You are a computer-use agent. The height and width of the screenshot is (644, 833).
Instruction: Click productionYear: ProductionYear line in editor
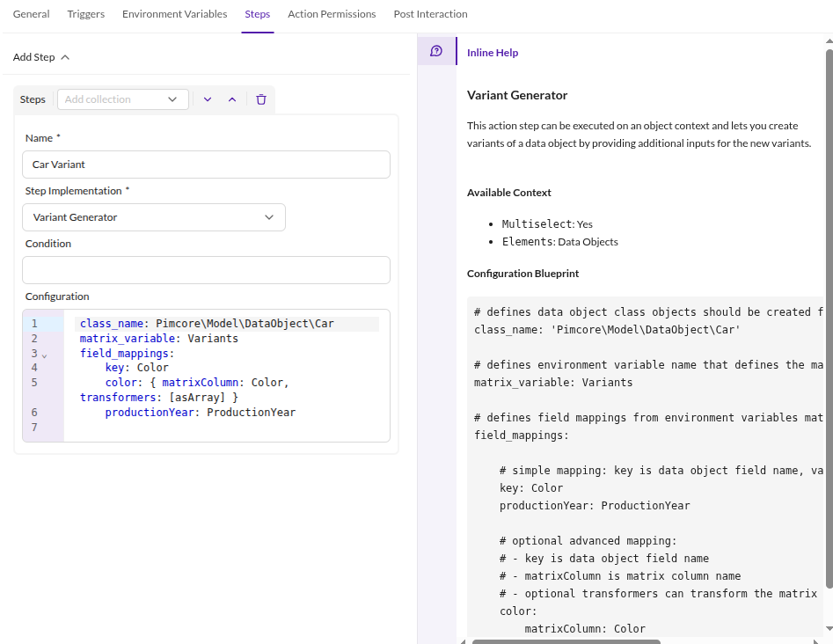coord(201,413)
